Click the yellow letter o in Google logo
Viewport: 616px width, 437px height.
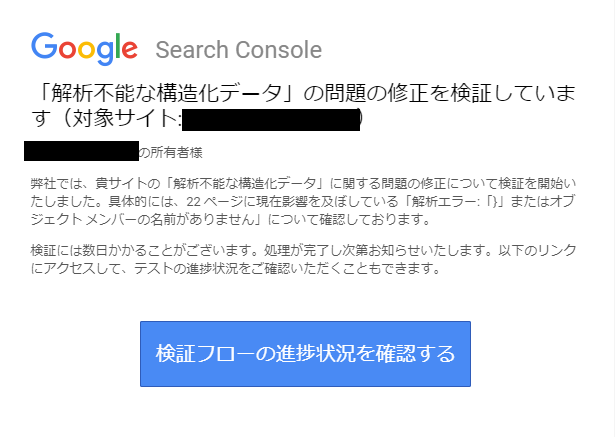click(86, 49)
